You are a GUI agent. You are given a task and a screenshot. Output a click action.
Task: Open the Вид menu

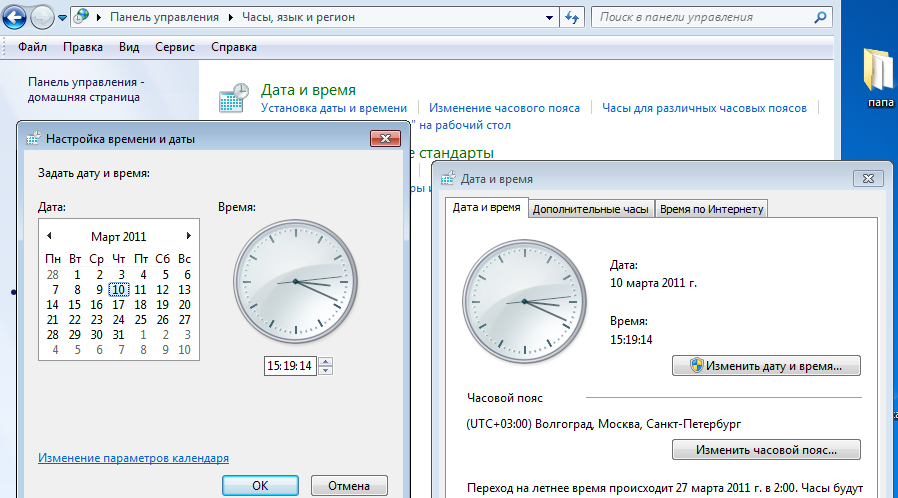pyautogui.click(x=129, y=47)
